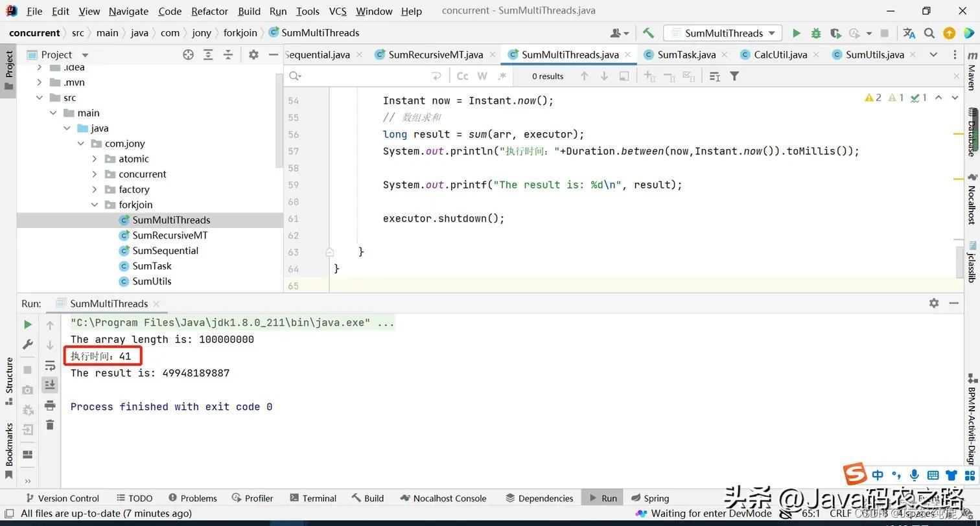The width and height of the screenshot is (980, 526).
Task: Open Version Control tool window
Action: click(x=62, y=498)
